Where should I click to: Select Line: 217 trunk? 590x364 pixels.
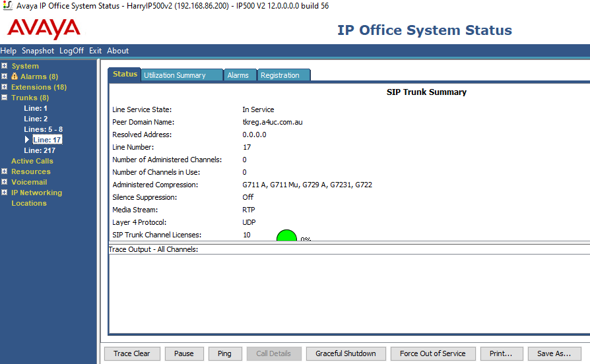pos(40,150)
